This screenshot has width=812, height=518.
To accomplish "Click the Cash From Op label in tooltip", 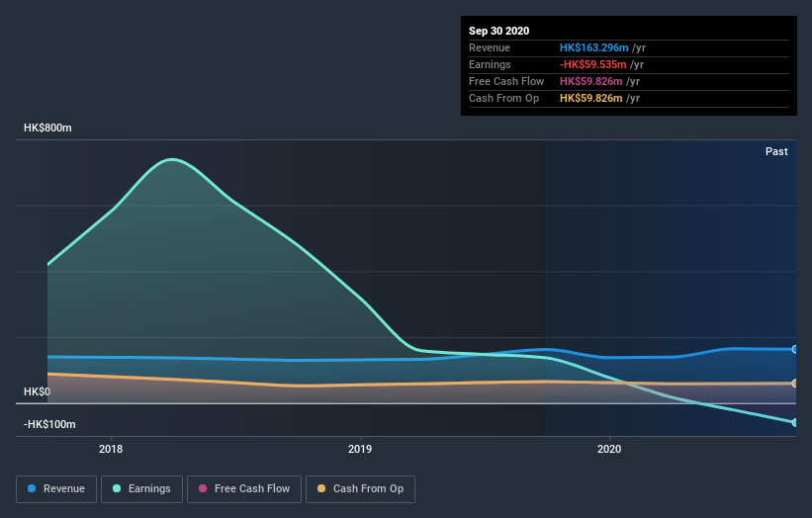I will coord(503,98).
